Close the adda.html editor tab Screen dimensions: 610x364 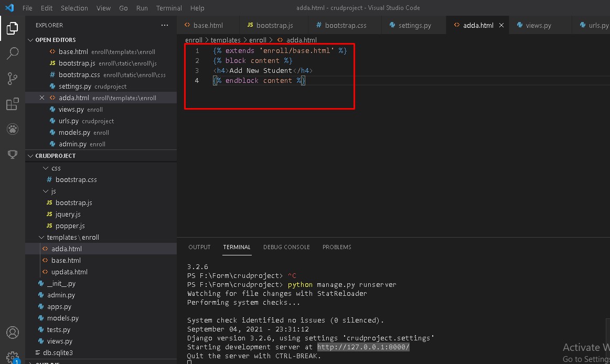tap(501, 25)
